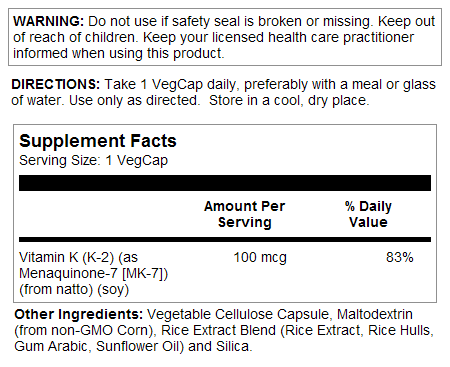This screenshot has width=450, height=367.
Task: Select the % Daily Value column header
Action: click(368, 214)
